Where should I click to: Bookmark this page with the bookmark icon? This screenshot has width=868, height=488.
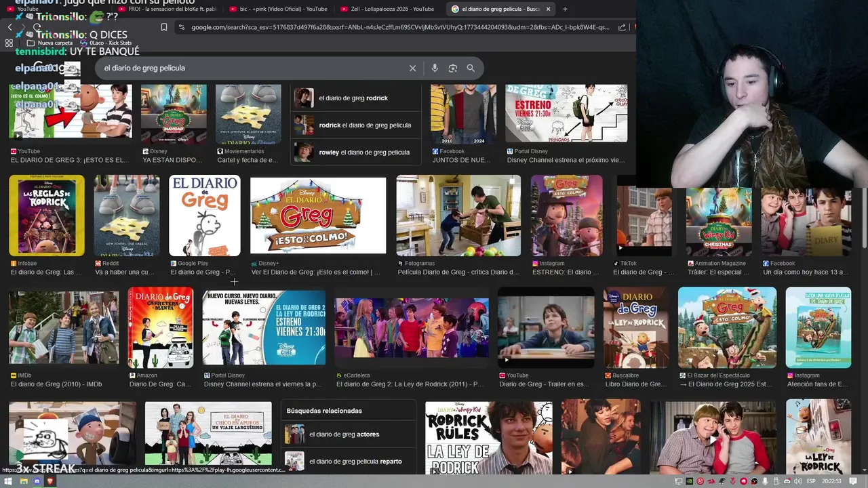164,27
